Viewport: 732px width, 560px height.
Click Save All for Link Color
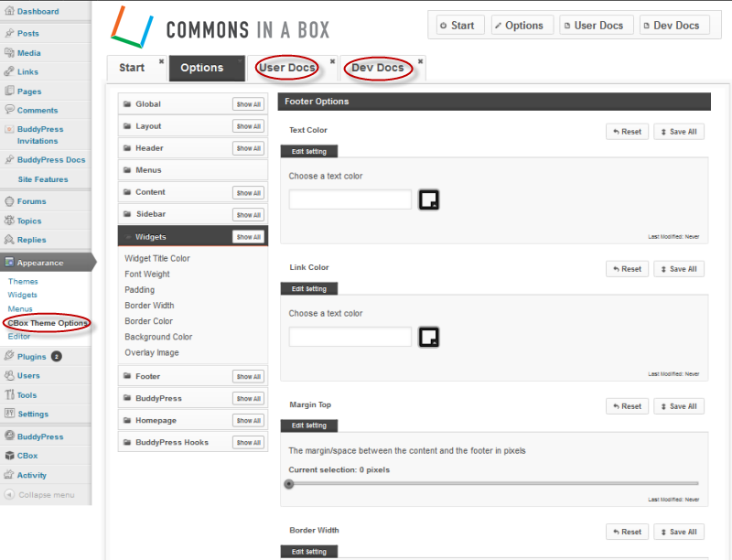(679, 269)
